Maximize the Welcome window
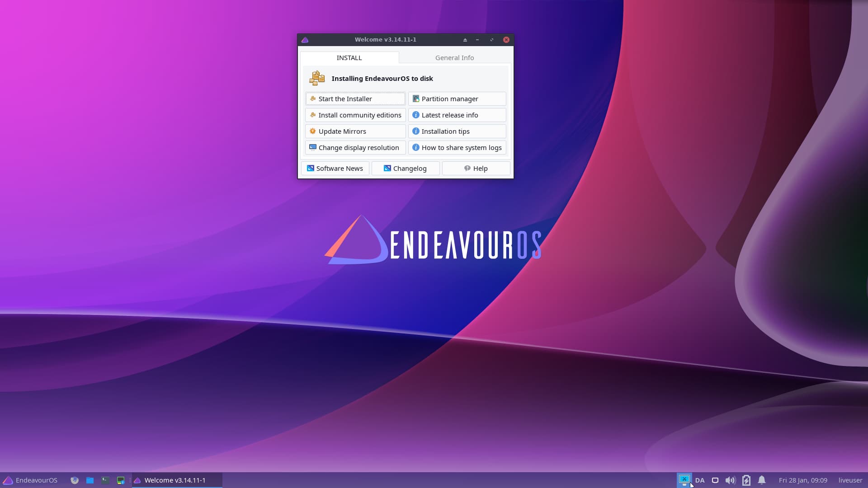 tap(492, 40)
